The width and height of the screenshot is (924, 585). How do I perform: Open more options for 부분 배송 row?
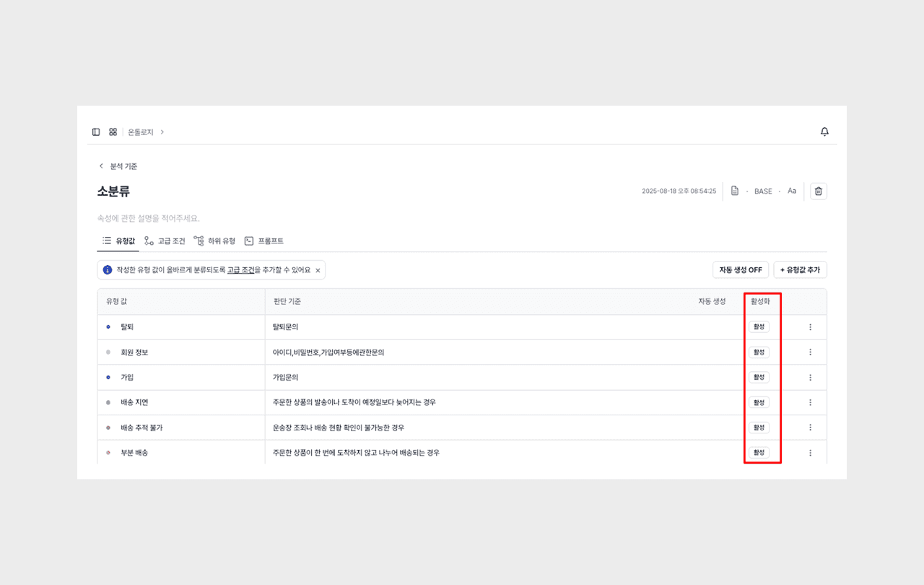[810, 453]
